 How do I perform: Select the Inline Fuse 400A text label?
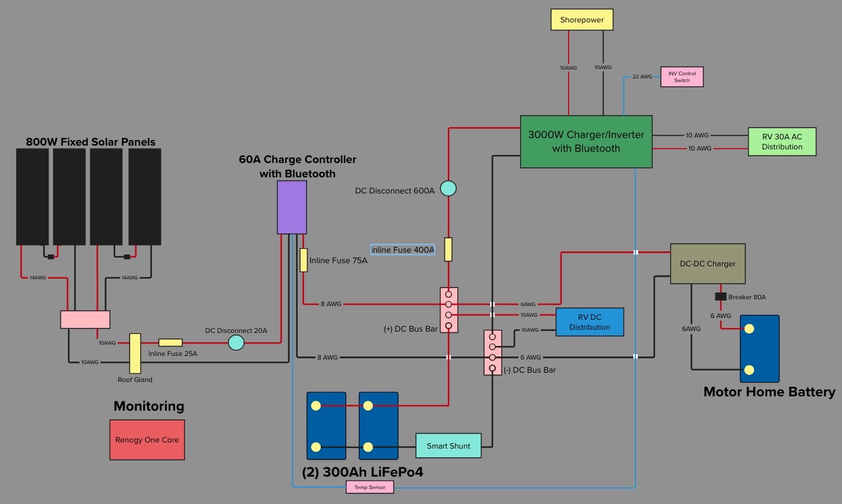pos(403,250)
